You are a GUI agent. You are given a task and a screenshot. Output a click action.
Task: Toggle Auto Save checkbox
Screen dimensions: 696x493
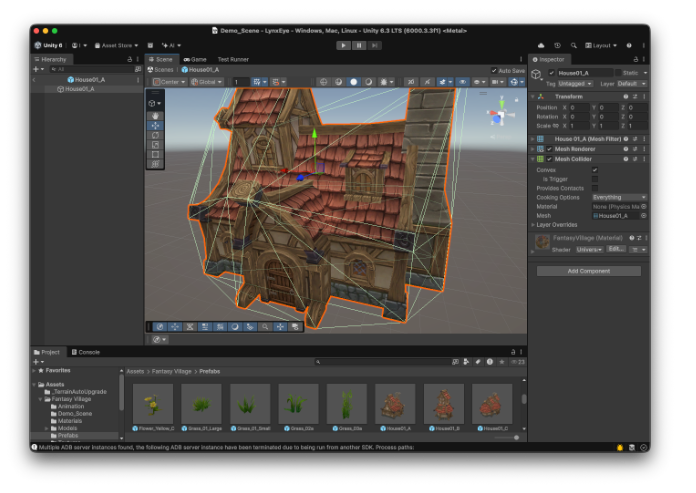(x=494, y=71)
